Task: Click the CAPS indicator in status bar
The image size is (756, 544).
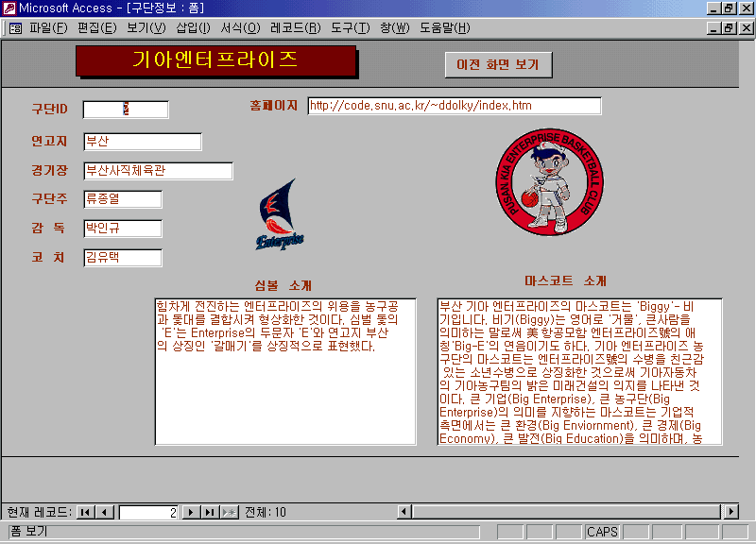Action: (x=602, y=532)
